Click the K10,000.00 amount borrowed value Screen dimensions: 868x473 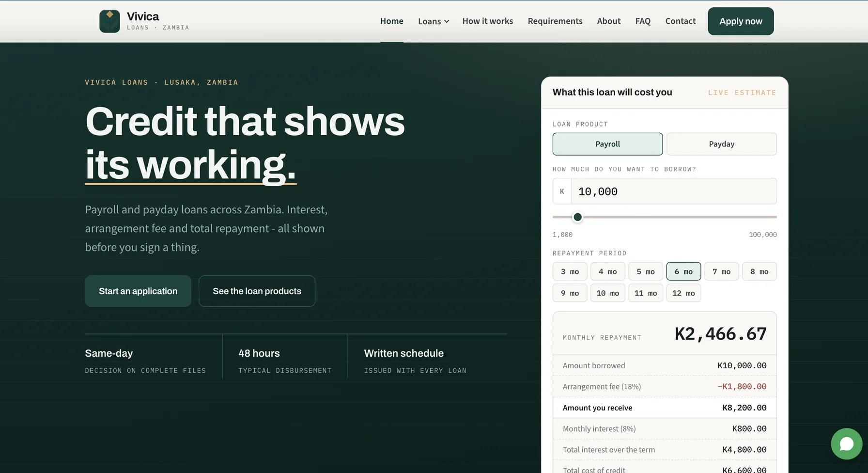742,365
